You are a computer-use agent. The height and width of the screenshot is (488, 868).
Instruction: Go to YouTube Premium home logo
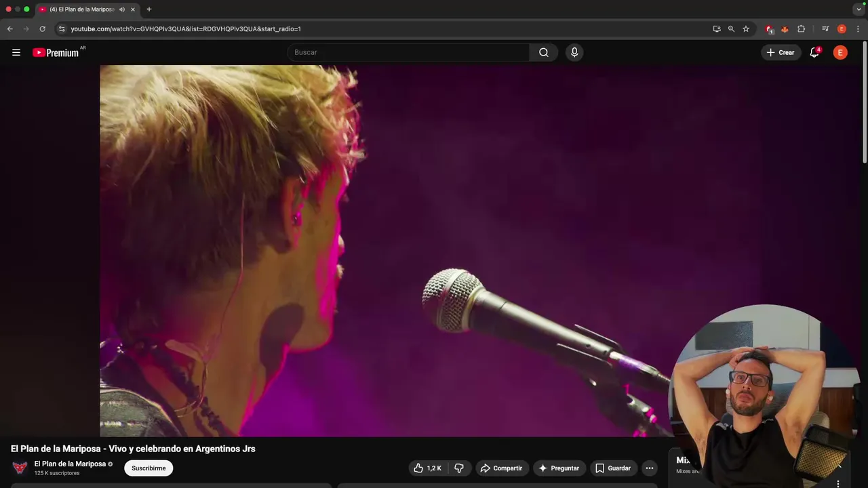(56, 52)
